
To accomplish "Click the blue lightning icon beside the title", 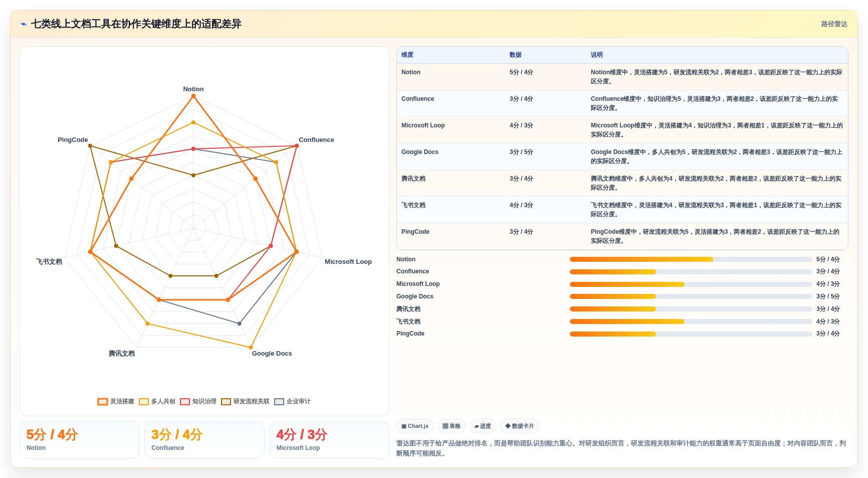I will pyautogui.click(x=24, y=24).
